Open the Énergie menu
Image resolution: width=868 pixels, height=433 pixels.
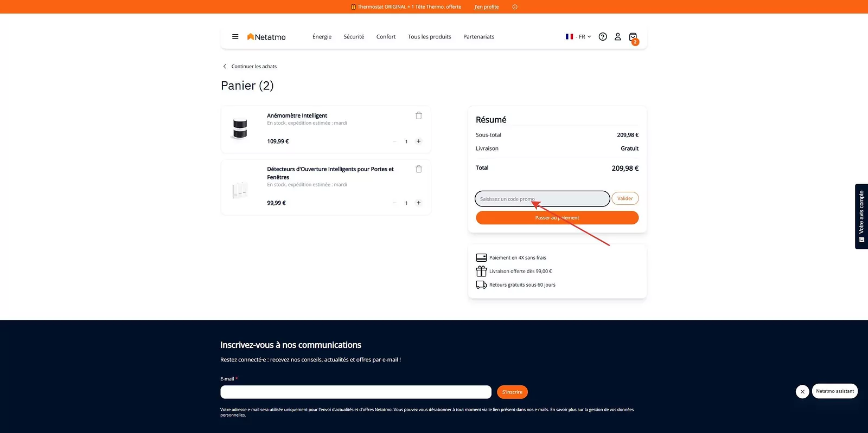[x=322, y=37]
